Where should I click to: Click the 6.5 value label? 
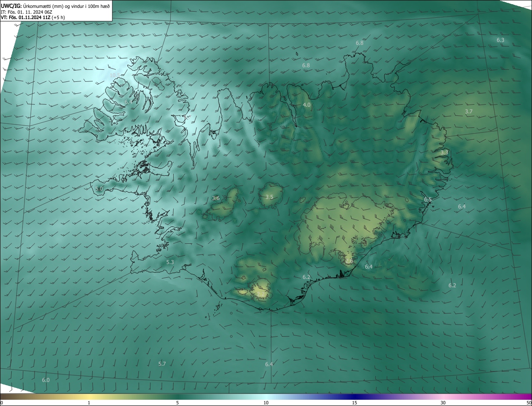coord(428,200)
